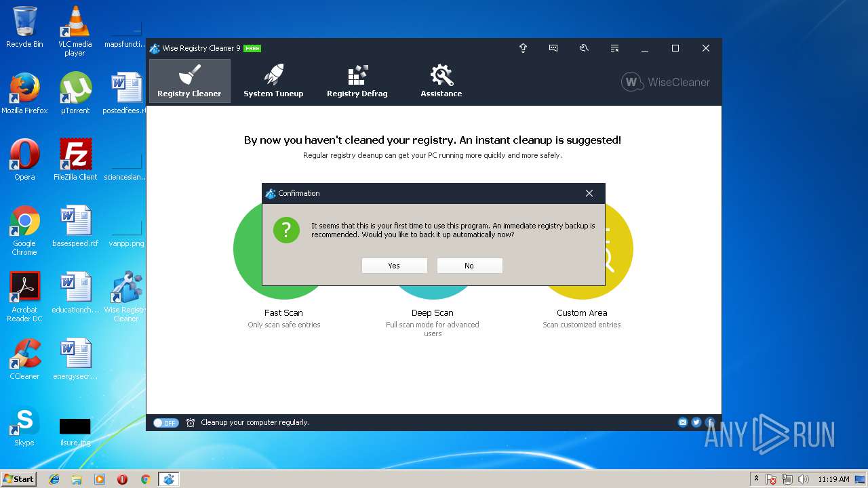Click No in Confirmation dialog

469,266
